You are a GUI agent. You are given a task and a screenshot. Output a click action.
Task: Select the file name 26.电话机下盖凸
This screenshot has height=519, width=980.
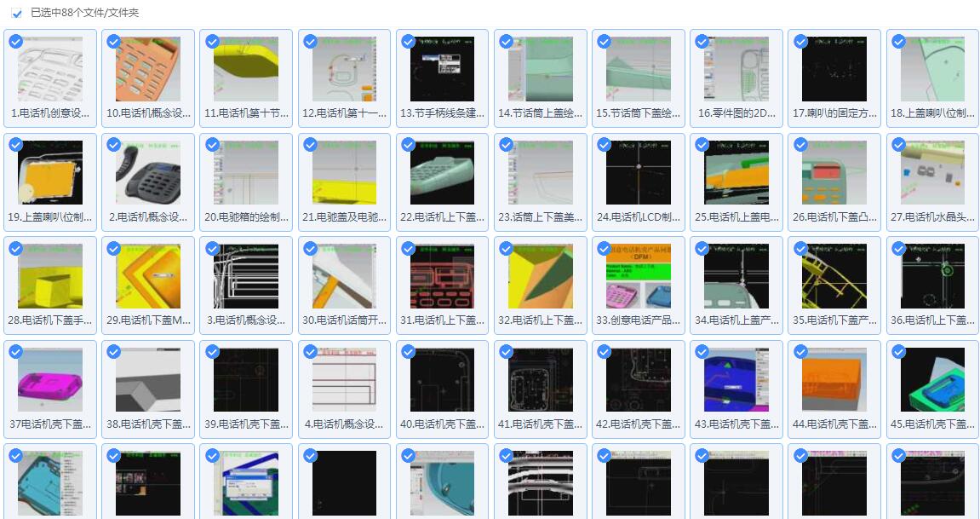coord(834,217)
